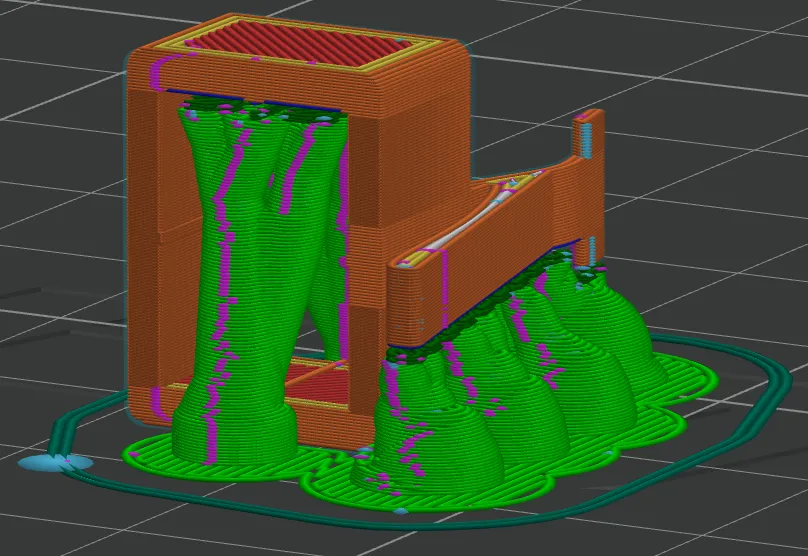Click the dark blue support interface under the arm

tap(484, 294)
